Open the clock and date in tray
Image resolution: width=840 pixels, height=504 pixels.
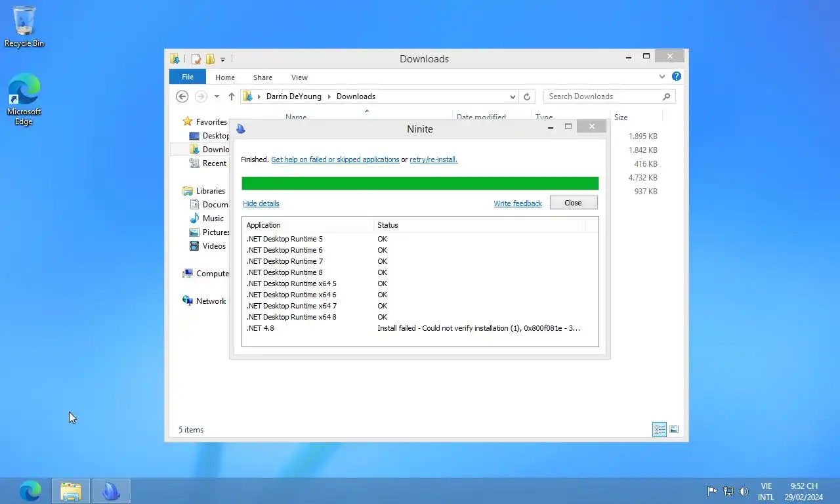[804, 492]
